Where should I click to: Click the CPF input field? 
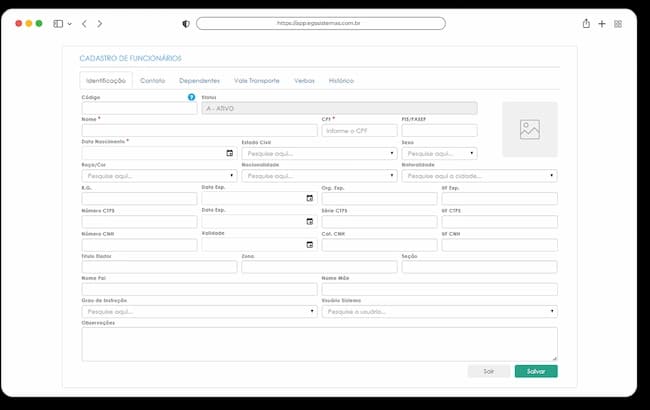coord(359,131)
